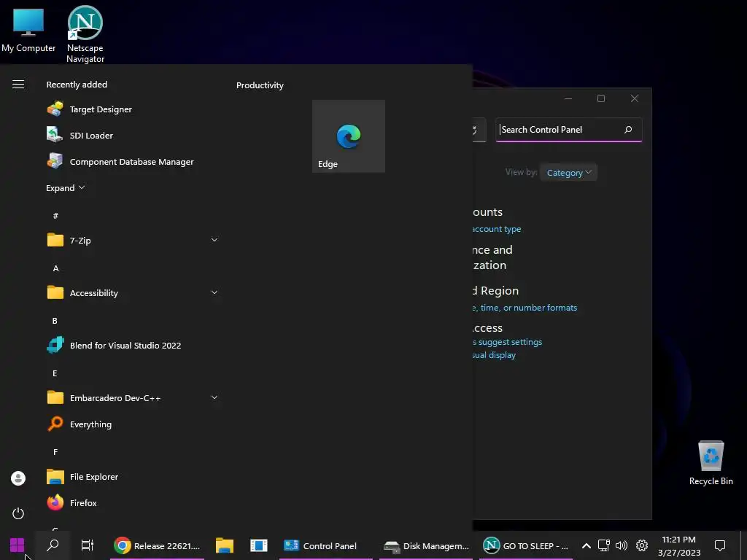Image resolution: width=747 pixels, height=560 pixels.
Task: Click the Search Control Panel field
Action: click(568, 130)
